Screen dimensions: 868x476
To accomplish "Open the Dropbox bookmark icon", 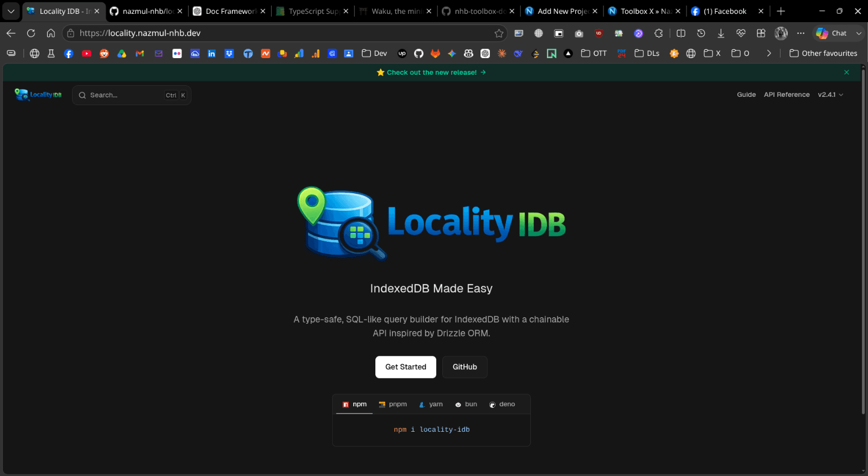I will coord(229,54).
